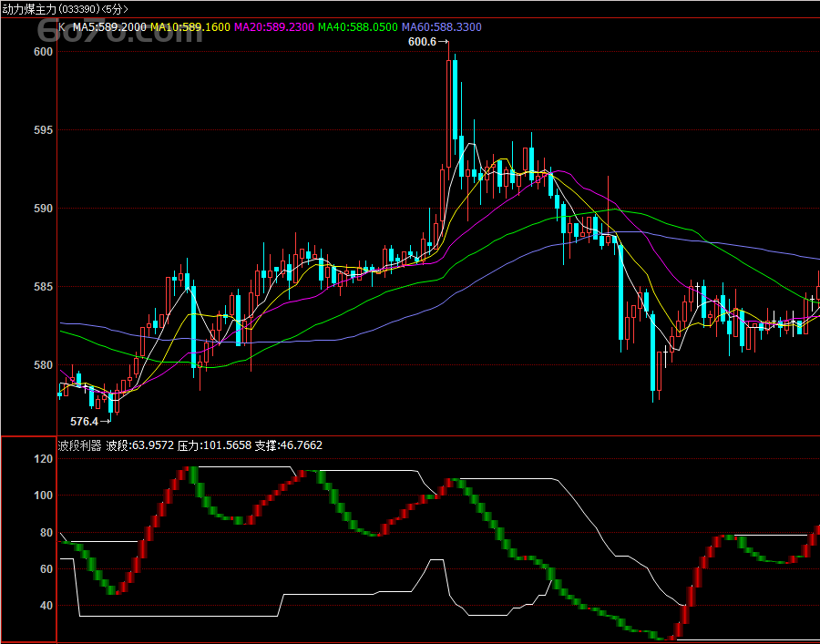Click the 600.6 high price annotation
Screen dimensions: 820x644
(423, 42)
